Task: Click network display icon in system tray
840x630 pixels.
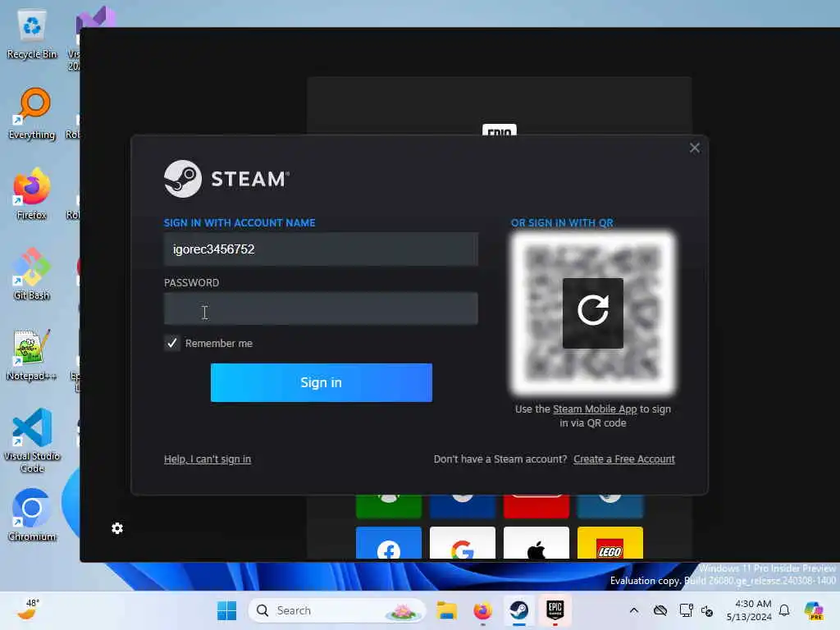Action: tap(686, 610)
